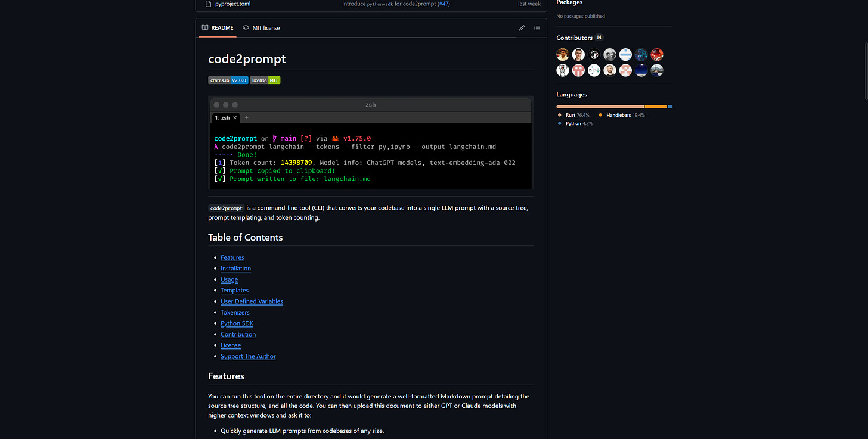Jump to Tokenizers section link
Viewport: 868px width, 439px height.
click(x=235, y=312)
